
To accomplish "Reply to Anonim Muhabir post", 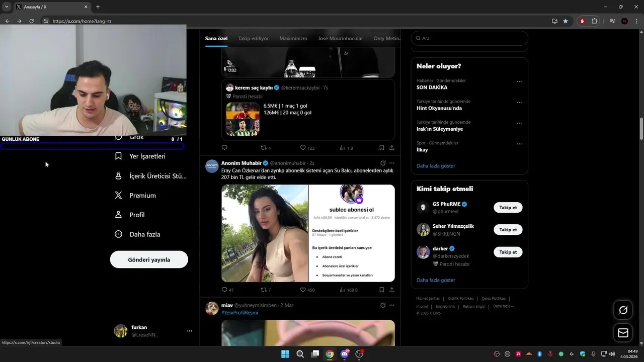I will tap(224, 290).
